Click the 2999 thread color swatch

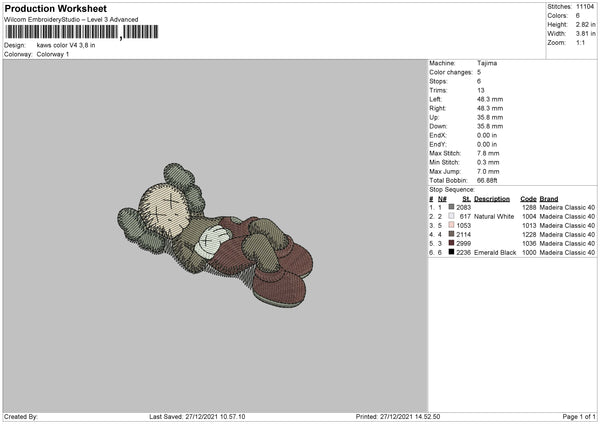click(x=451, y=243)
